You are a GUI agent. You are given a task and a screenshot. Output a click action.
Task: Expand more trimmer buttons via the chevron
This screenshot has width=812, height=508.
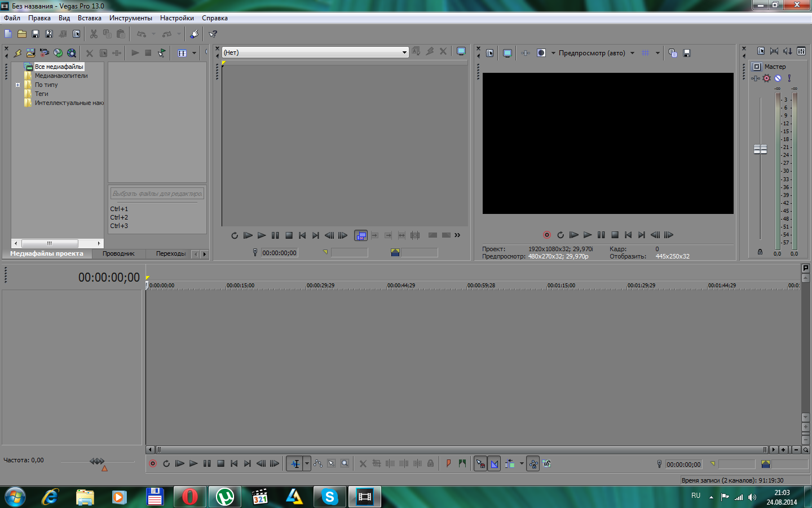coord(457,235)
